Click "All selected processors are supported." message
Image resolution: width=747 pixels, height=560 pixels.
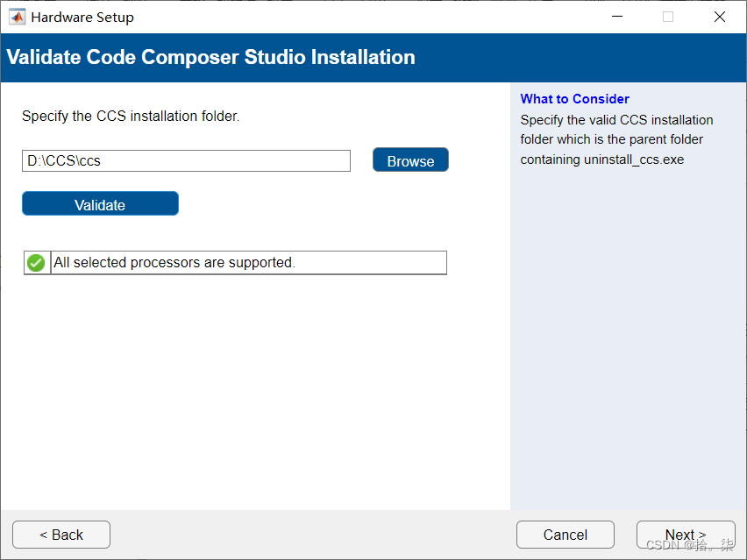coord(174,263)
